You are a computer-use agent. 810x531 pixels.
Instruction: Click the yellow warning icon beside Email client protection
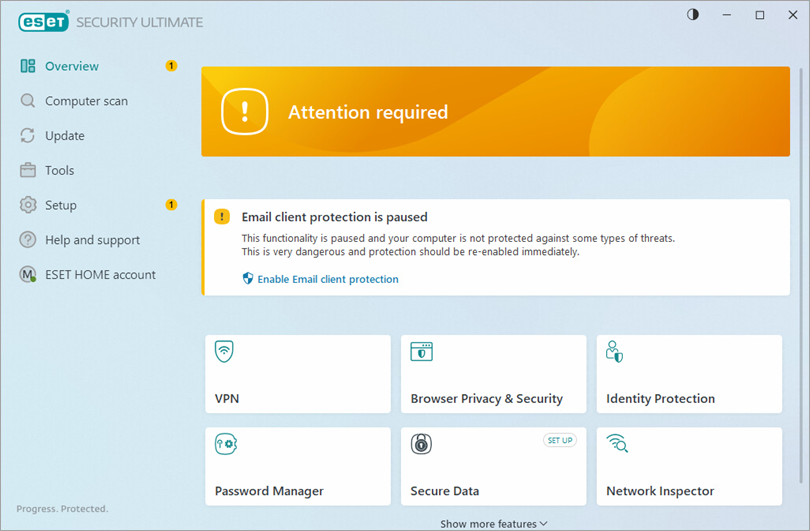pos(222,217)
